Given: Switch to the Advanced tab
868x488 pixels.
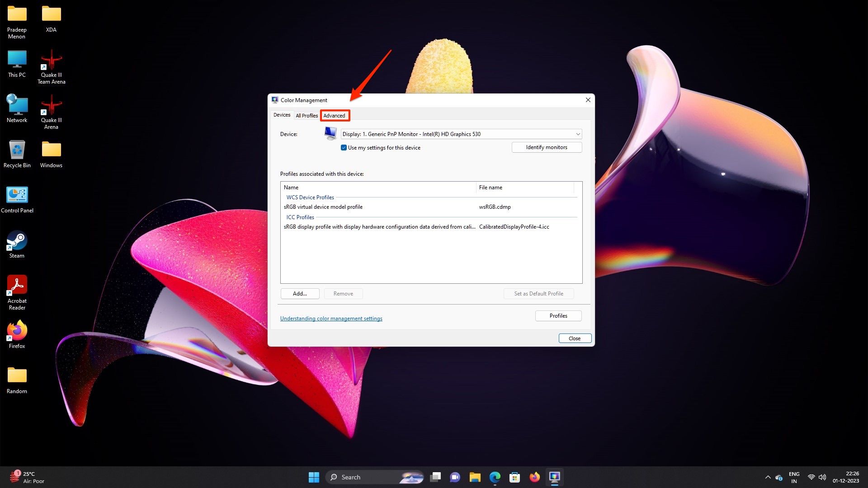Looking at the screenshot, I should [335, 116].
